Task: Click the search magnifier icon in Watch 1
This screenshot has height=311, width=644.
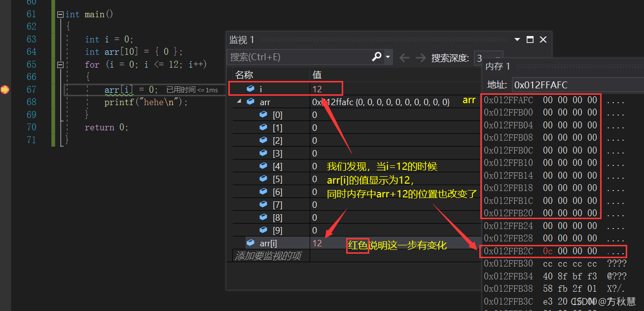Action: tap(377, 57)
